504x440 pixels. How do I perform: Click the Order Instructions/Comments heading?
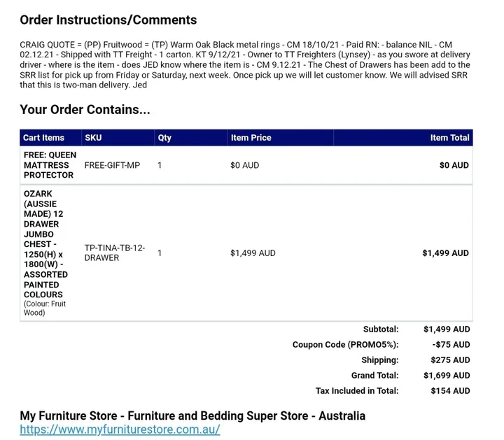108,20
